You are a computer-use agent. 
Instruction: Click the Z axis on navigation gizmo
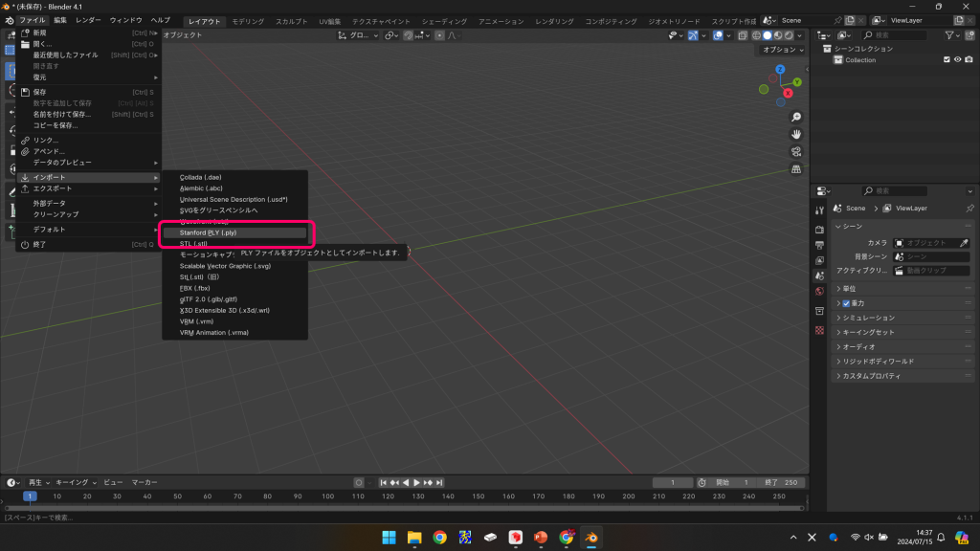coord(780,69)
